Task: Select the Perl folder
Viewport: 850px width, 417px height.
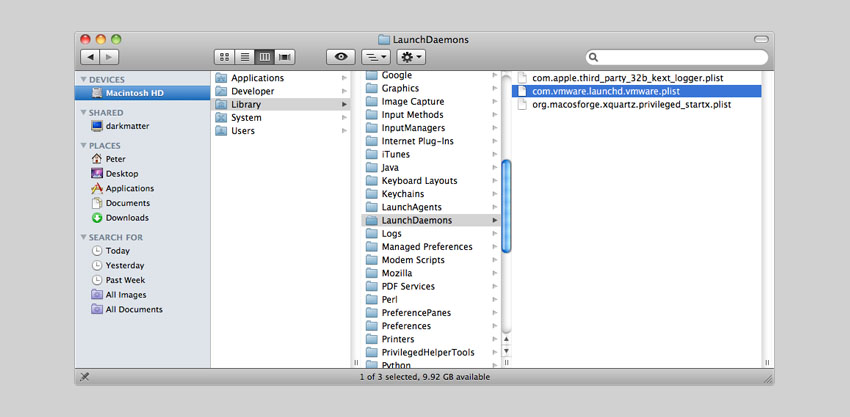Action: pyautogui.click(x=431, y=299)
